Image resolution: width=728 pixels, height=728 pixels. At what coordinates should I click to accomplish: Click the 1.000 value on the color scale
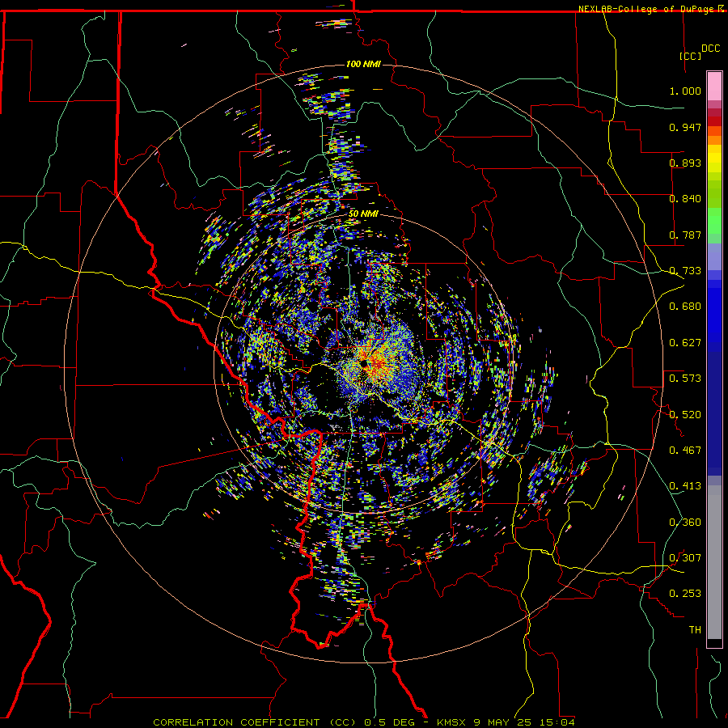coord(685,91)
